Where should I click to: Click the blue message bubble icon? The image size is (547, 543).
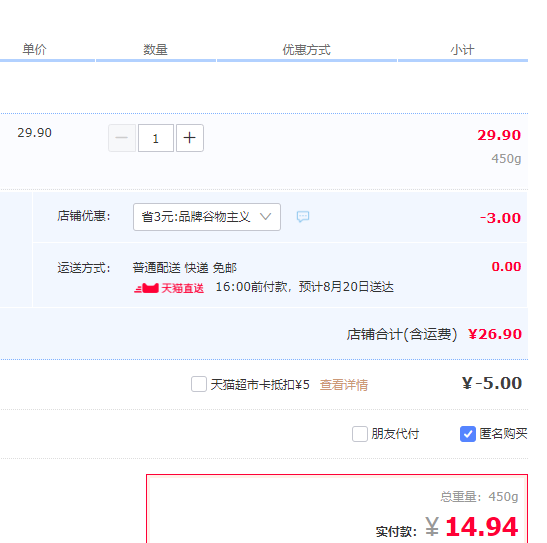point(303,217)
